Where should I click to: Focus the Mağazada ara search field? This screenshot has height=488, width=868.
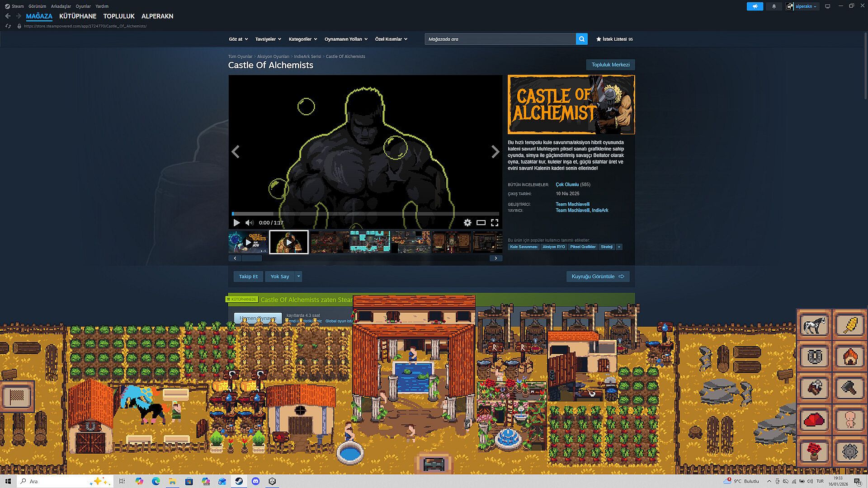tap(500, 39)
